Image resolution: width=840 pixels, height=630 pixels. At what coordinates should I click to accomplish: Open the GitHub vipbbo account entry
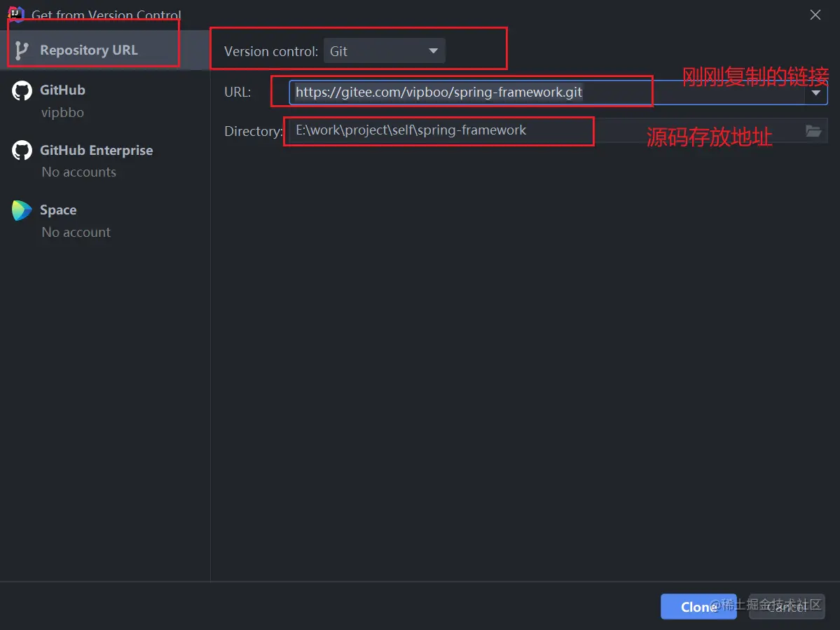tap(105, 101)
